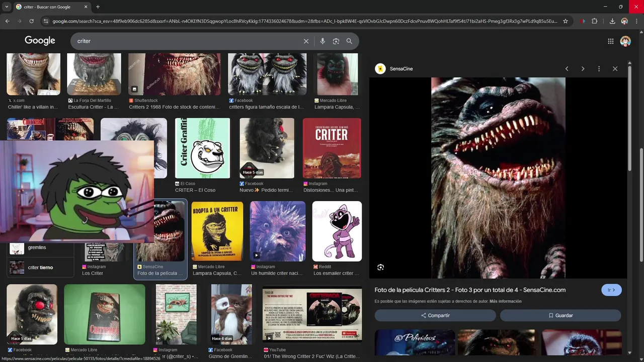The image size is (644, 362).
Task: Open the red-eyed critter mask 'Hace 5 días' bottom image
Action: pos(32,314)
